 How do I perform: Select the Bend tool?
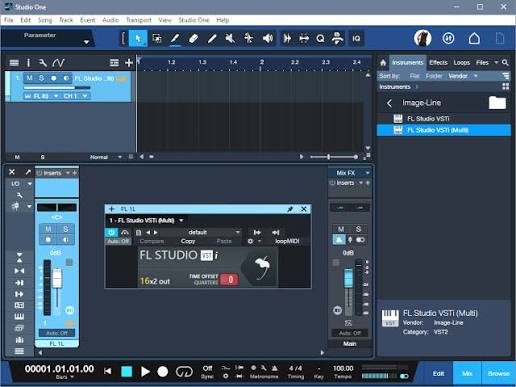coord(249,38)
